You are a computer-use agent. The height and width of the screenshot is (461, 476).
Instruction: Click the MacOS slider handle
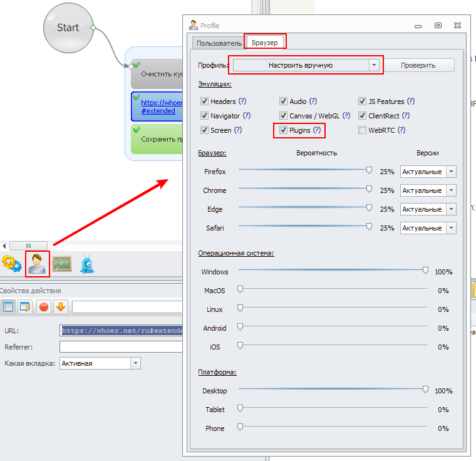pos(240,289)
